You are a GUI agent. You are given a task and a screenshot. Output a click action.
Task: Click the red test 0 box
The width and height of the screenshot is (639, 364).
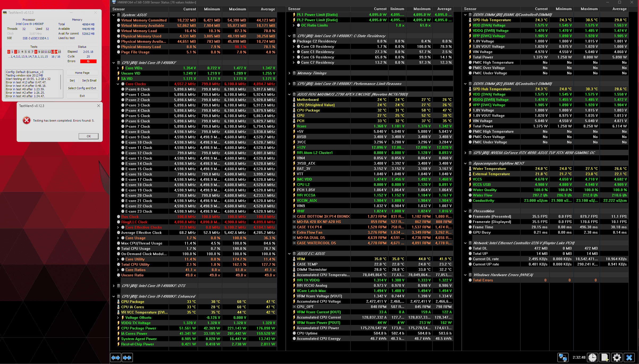9,52
